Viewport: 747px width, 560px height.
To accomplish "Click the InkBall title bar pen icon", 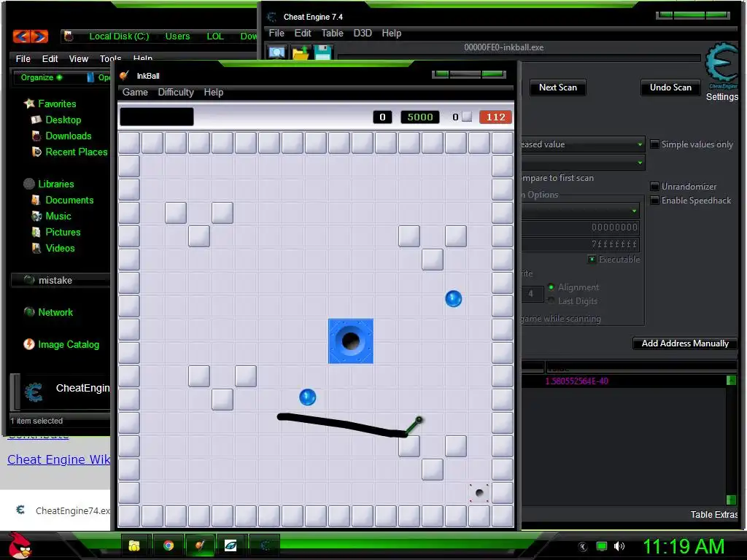I will point(124,76).
